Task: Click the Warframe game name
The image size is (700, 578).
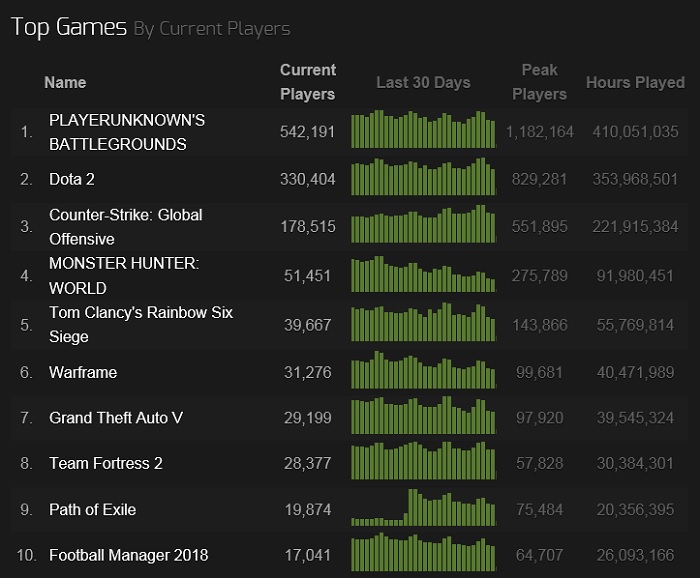Action: coord(83,372)
